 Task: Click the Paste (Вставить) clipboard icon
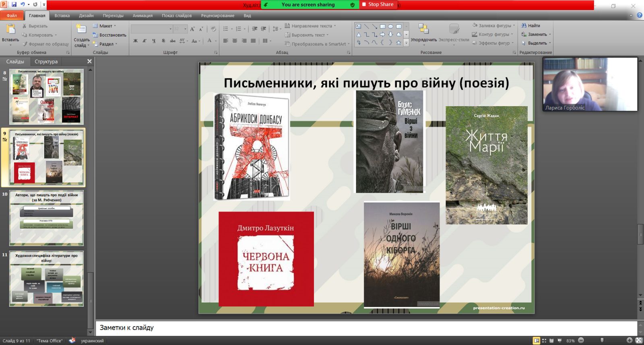pos(10,29)
